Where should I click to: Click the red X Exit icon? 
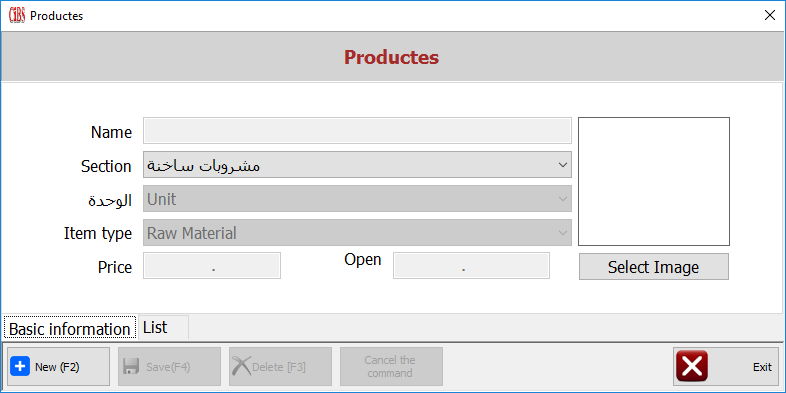(692, 366)
